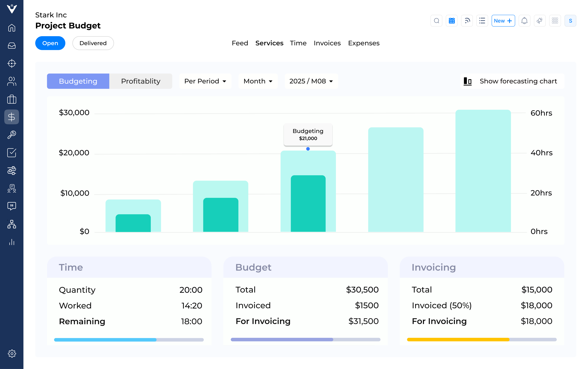Screen dimensions: 588x369
Task: Click the workflow automation icon in the sidebar
Action: (12, 171)
